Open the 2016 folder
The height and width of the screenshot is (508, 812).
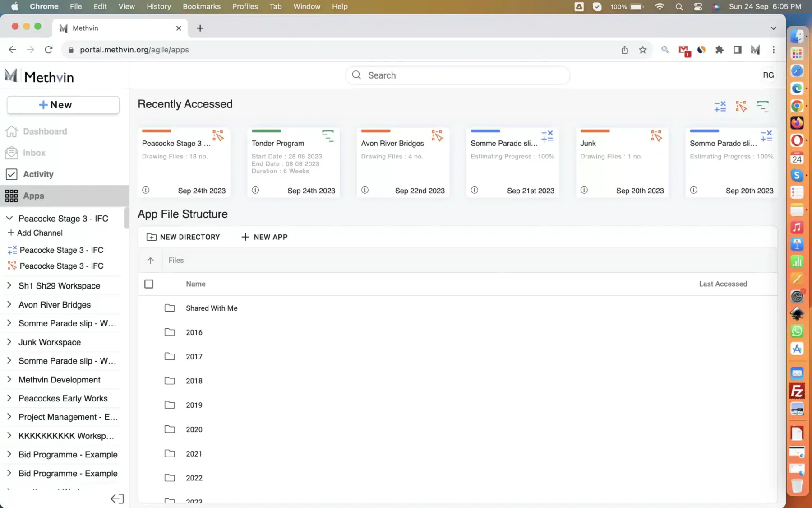coord(194,332)
